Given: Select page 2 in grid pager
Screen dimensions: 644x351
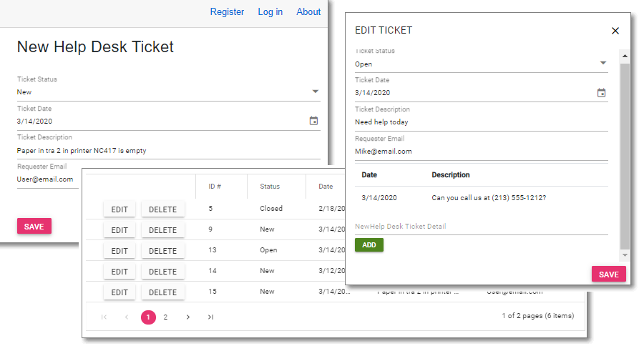Looking at the screenshot, I should tap(165, 317).
